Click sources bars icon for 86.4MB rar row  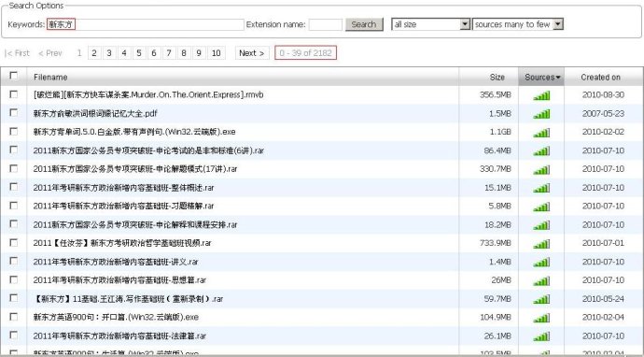click(x=541, y=151)
